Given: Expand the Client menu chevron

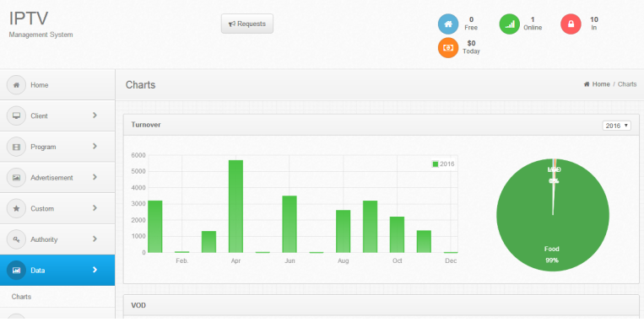Looking at the screenshot, I should pyautogui.click(x=95, y=115).
